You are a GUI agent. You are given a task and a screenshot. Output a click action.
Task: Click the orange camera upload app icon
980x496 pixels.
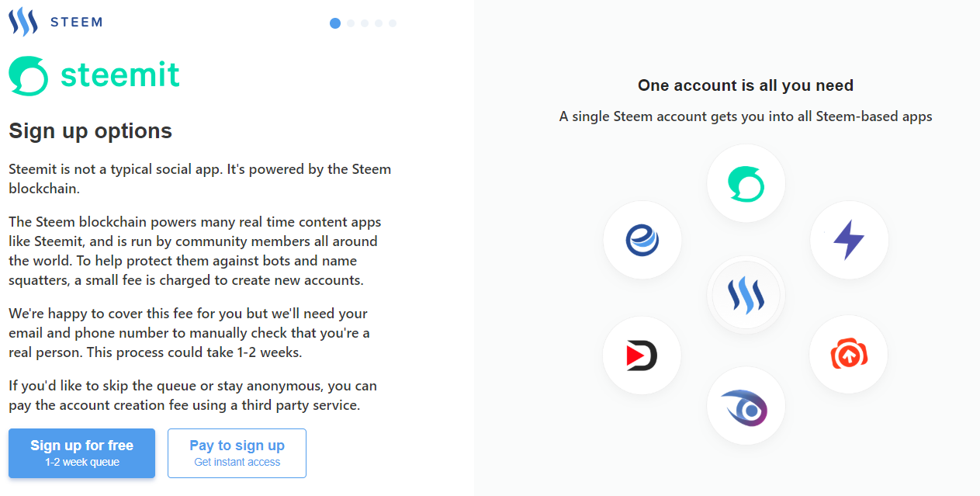pyautogui.click(x=849, y=355)
